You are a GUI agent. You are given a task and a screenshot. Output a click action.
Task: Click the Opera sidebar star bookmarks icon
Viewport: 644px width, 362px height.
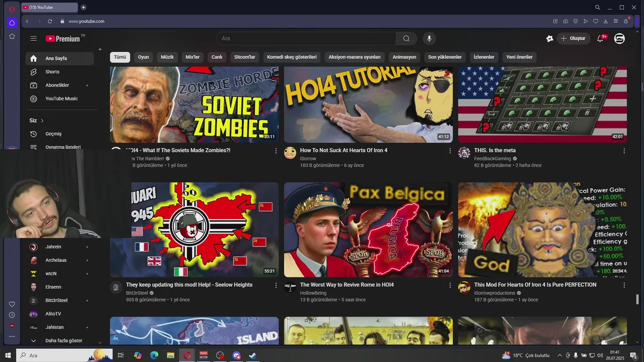(12, 36)
